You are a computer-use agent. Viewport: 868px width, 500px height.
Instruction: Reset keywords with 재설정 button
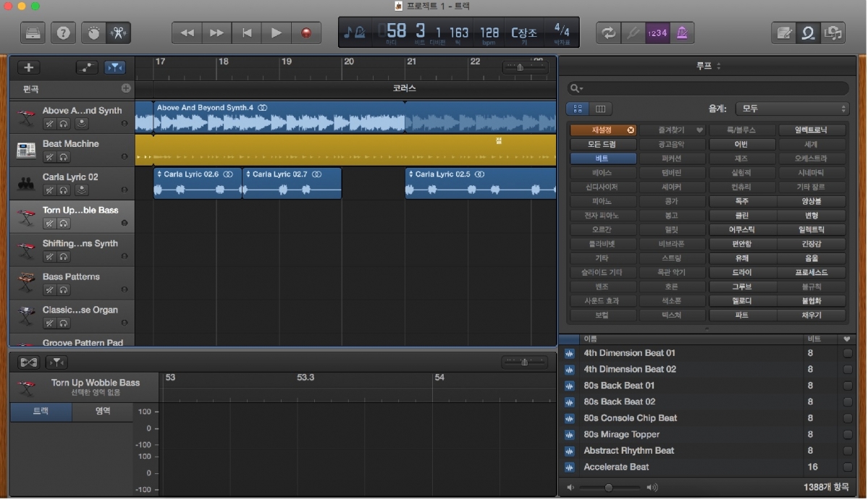tap(603, 130)
